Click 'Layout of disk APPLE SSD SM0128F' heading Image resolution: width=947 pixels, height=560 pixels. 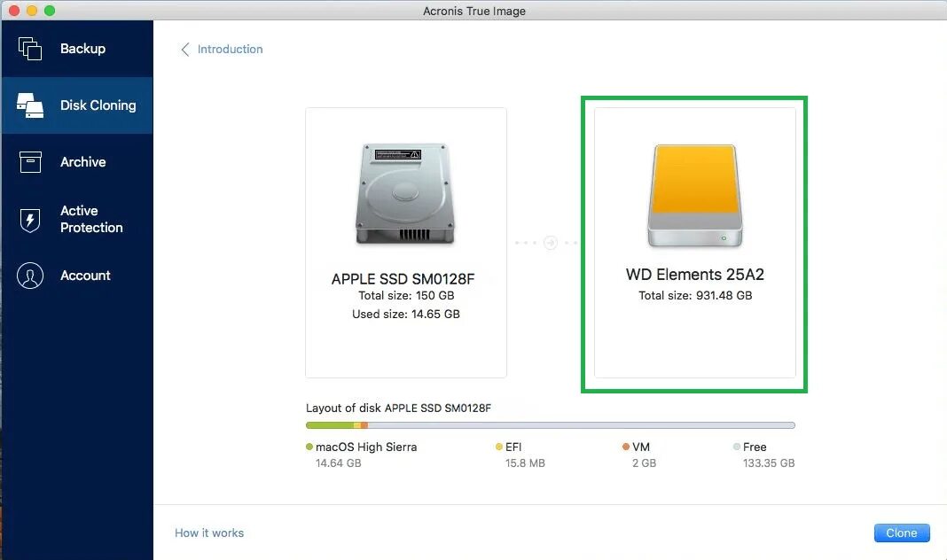pos(398,408)
